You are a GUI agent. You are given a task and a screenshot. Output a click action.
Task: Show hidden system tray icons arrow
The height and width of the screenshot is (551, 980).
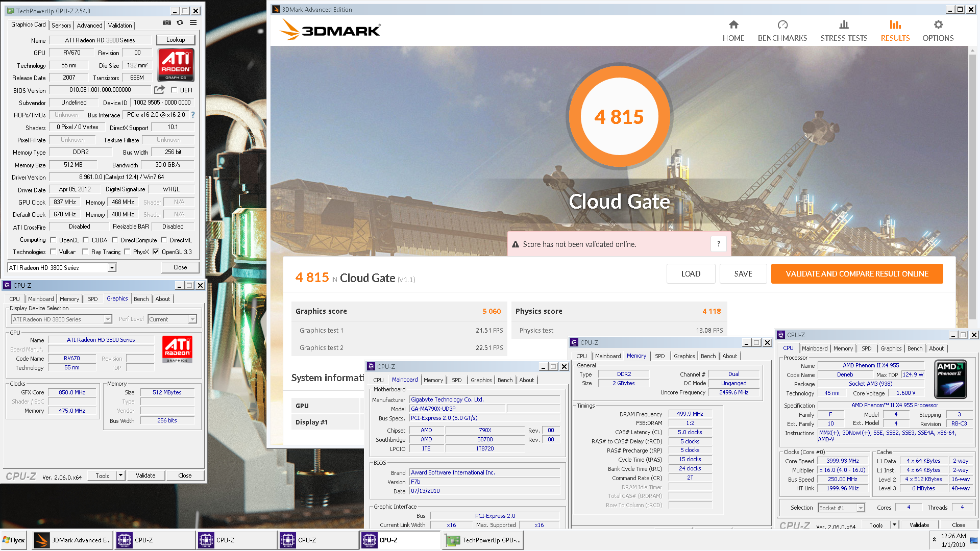point(934,540)
